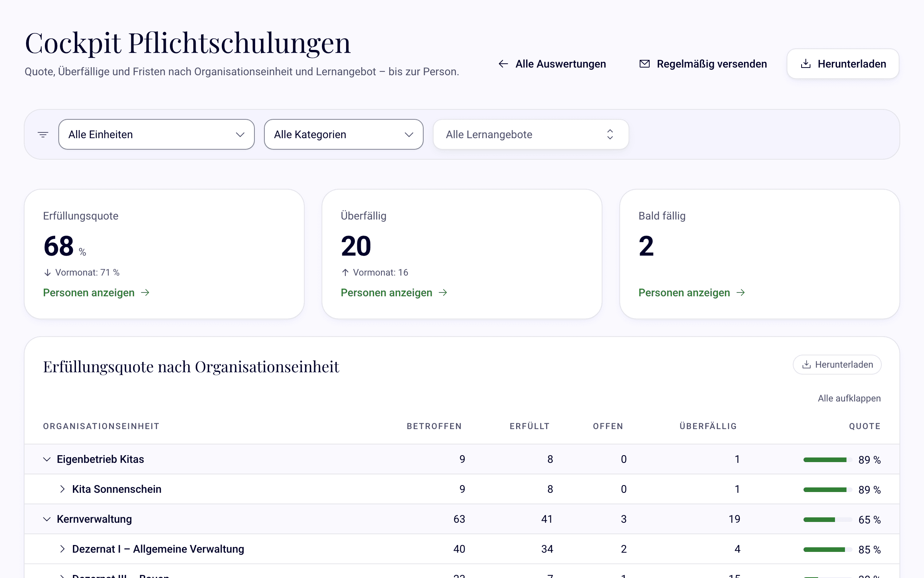Image resolution: width=924 pixels, height=578 pixels.
Task: Click the filter lines icon
Action: (x=43, y=135)
